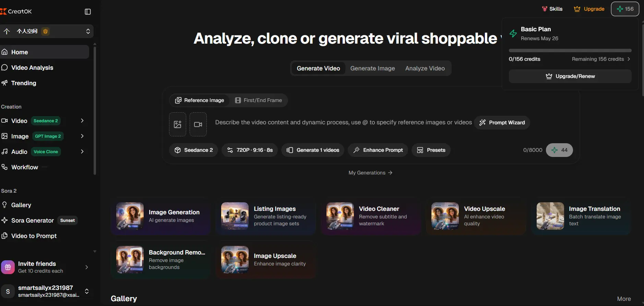Open the Image Translation tool card
Image resolution: width=644 pixels, height=306 pixels.
pos(581,216)
